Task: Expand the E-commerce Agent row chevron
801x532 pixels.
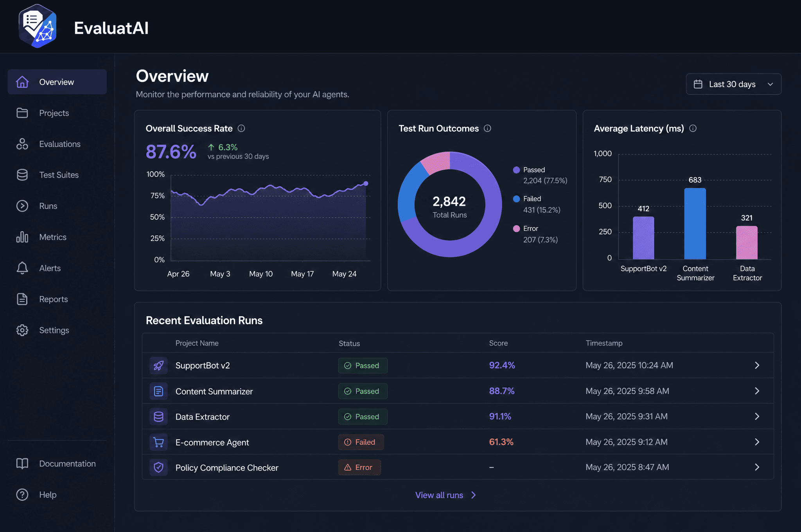Action: tap(757, 442)
